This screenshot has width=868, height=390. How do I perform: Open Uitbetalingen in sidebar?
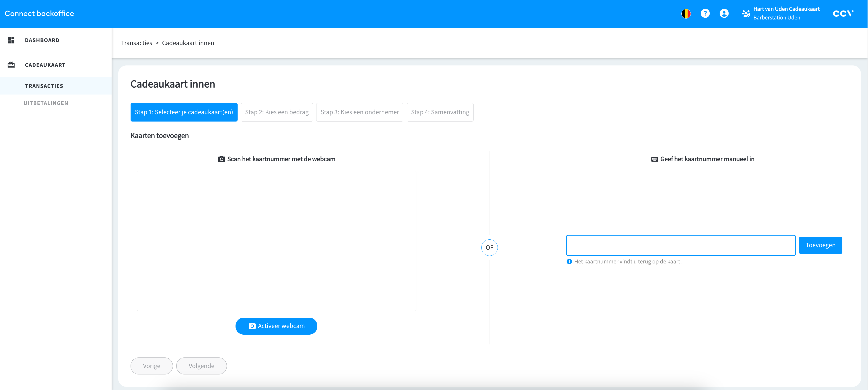pyautogui.click(x=46, y=103)
